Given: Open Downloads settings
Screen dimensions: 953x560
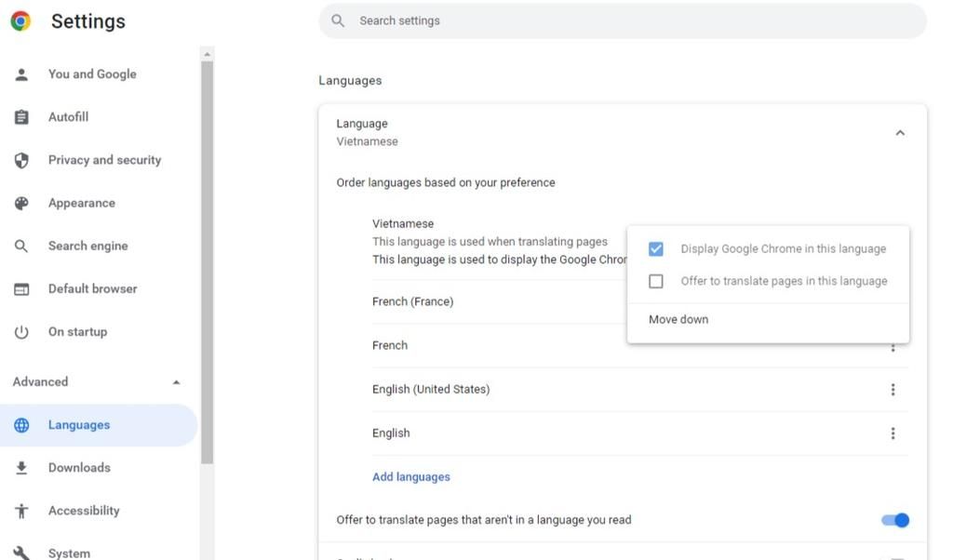Looking at the screenshot, I should pos(79,468).
